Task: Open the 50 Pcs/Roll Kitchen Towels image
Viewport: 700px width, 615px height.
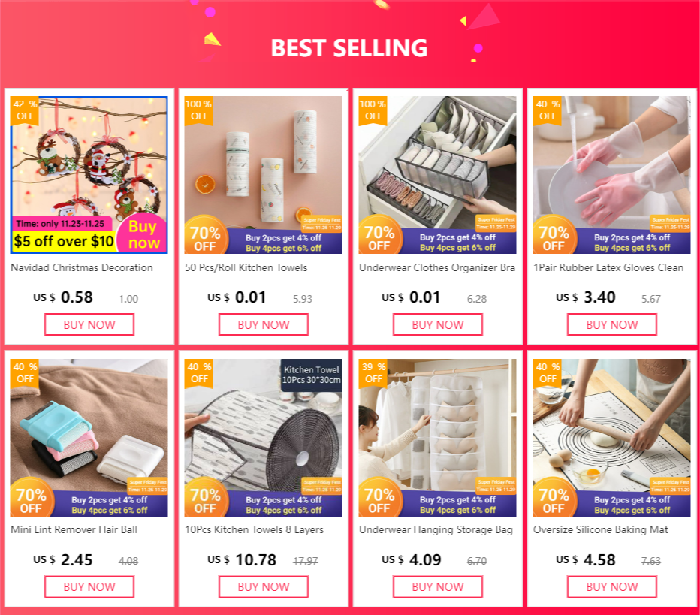Action: pyautogui.click(x=263, y=175)
